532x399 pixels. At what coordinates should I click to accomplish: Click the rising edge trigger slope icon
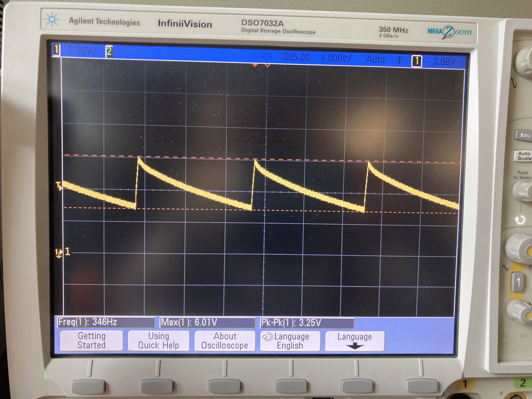(x=400, y=60)
